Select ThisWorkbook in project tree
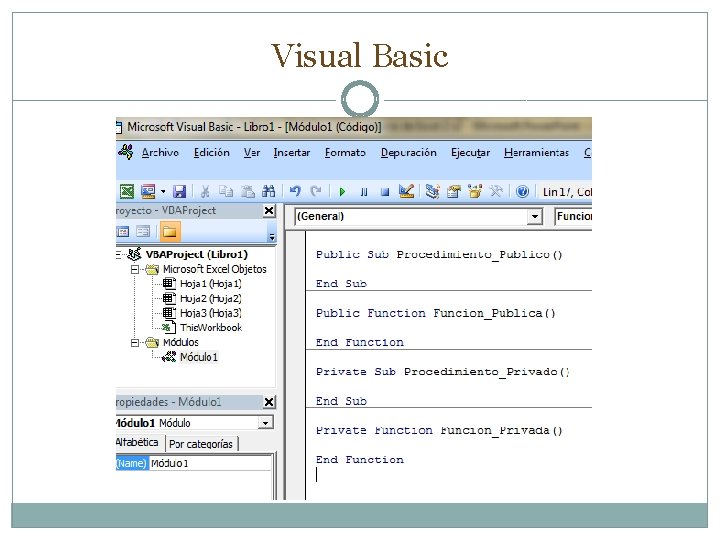Screen dimensions: 720x540 [x=211, y=328]
